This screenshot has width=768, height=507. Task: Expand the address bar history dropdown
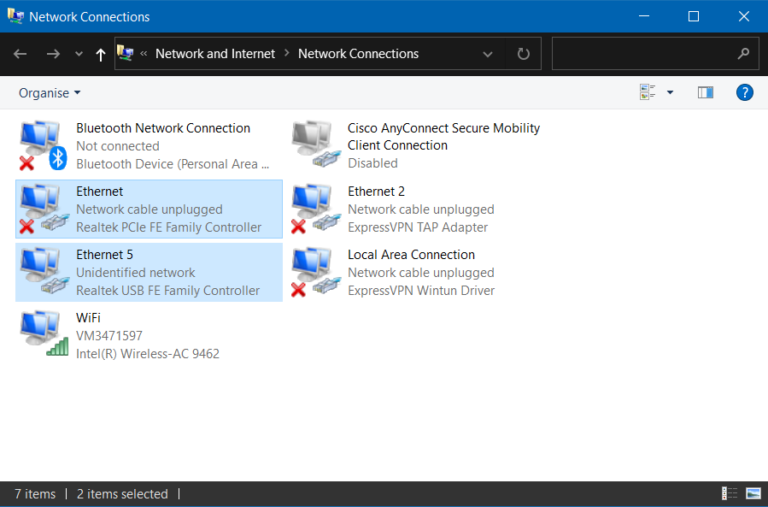pyautogui.click(x=488, y=54)
